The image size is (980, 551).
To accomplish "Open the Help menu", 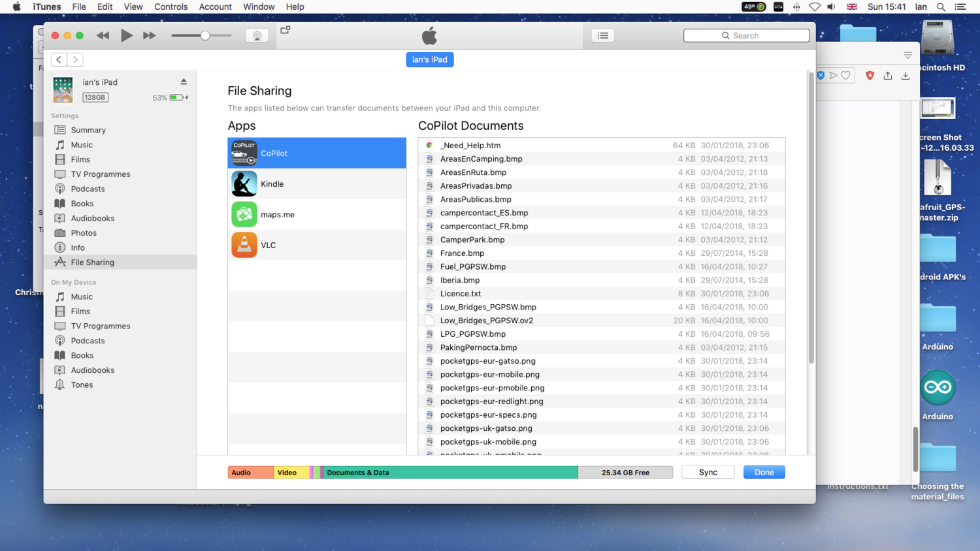I will (295, 7).
